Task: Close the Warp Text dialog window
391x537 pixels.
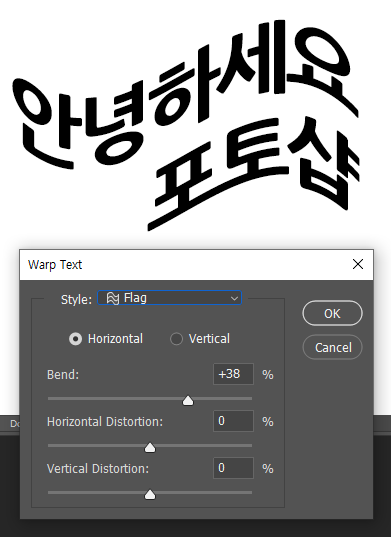Action: 358,264
